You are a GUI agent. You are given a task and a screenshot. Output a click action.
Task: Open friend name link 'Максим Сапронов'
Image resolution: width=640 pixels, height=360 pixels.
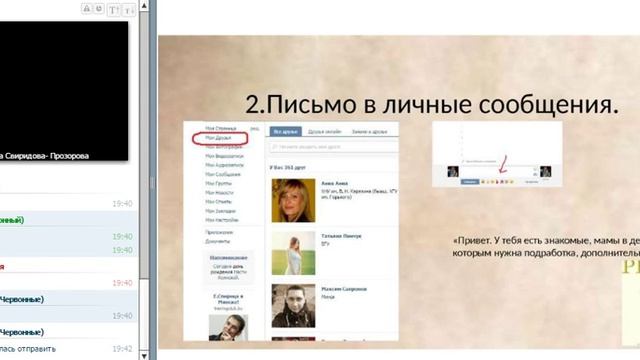pos(344,289)
